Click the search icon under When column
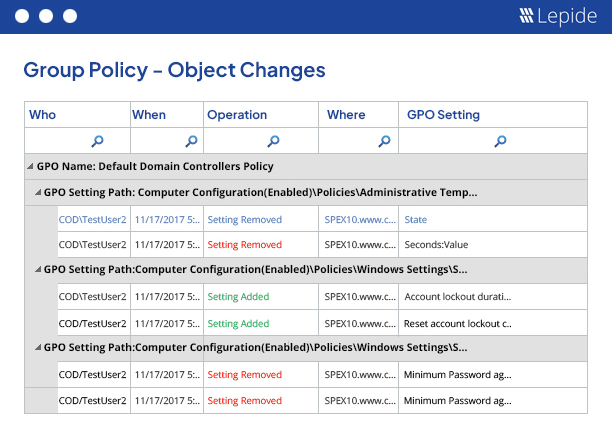 [x=191, y=141]
